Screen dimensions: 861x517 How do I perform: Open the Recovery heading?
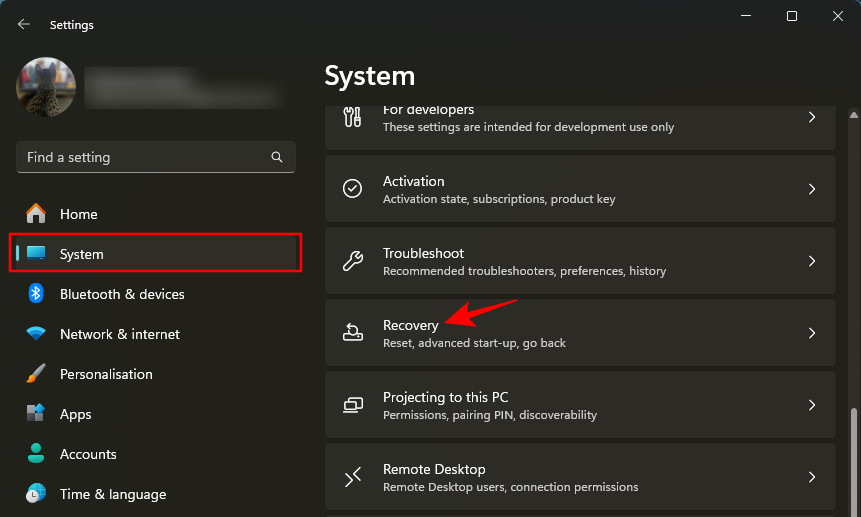coord(411,325)
